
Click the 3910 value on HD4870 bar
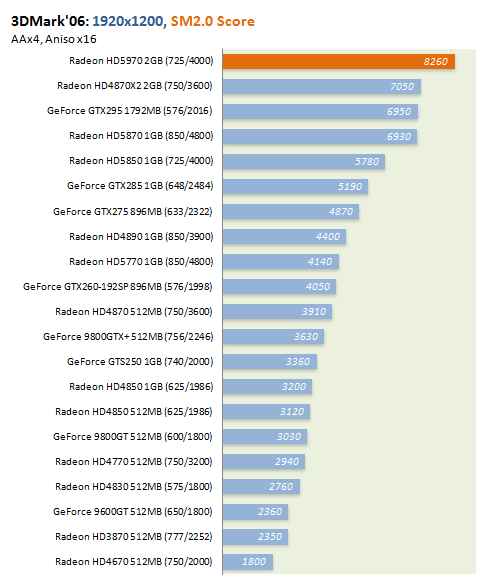(314, 312)
